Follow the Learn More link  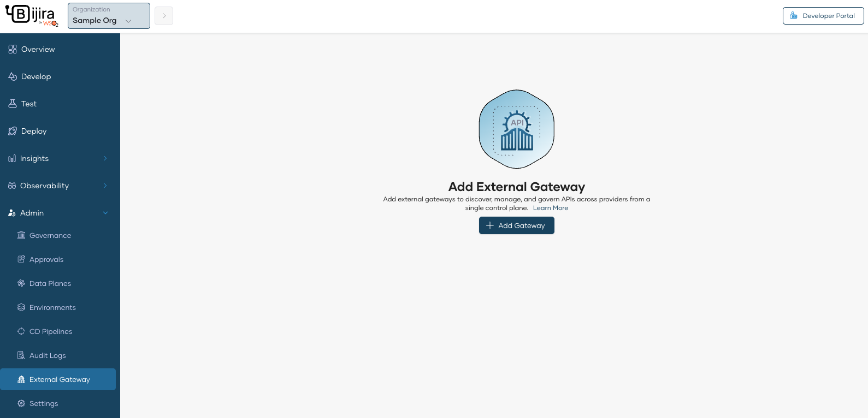coord(551,208)
